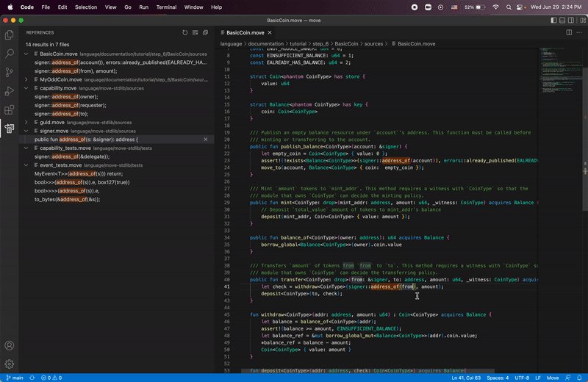The width and height of the screenshot is (588, 382).
Task: Click the editor minimap preview
Action: (x=560, y=71)
